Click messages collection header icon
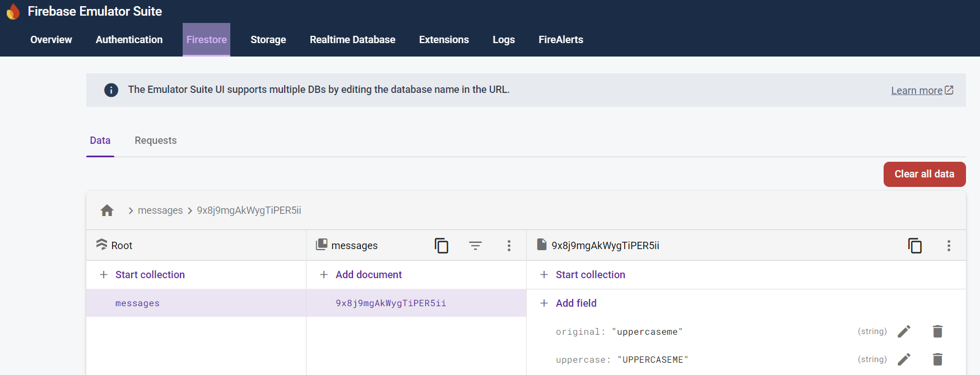 pos(322,245)
